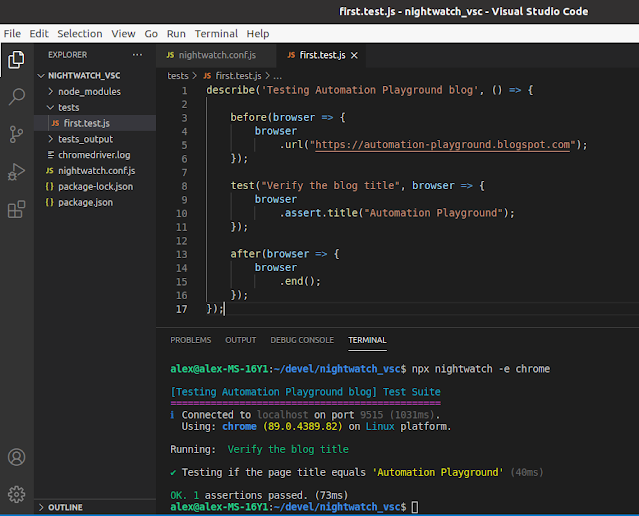The image size is (639, 516).
Task: Click the terminal prompt cursor
Action: [415, 507]
